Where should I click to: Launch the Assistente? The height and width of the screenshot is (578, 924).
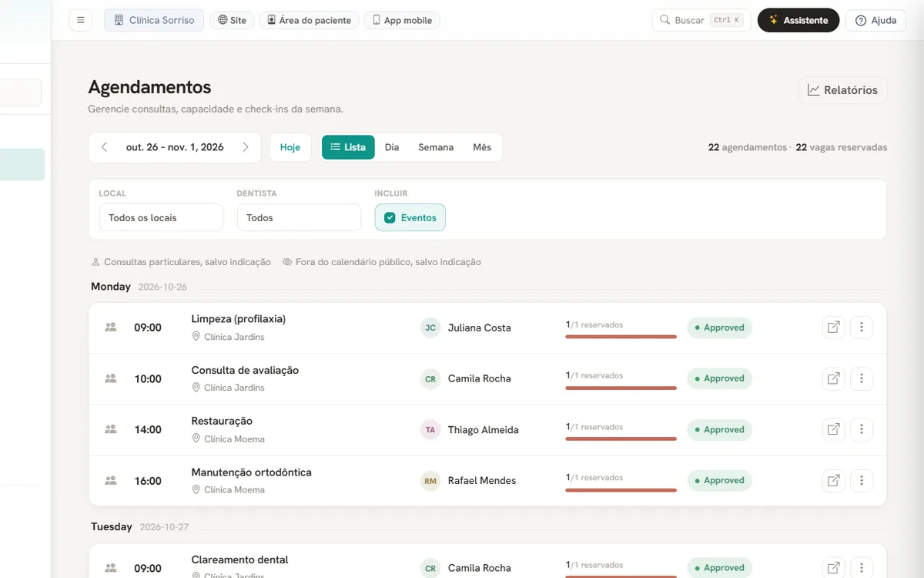point(798,20)
